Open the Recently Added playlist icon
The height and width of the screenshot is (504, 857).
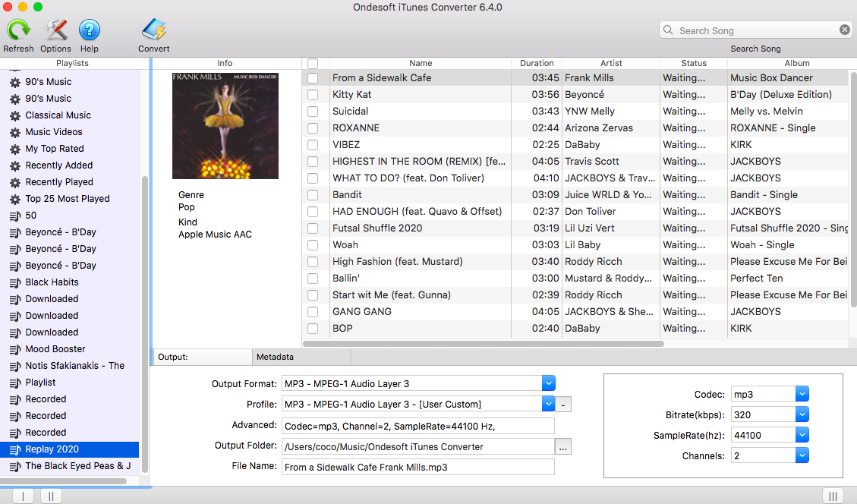(x=15, y=165)
